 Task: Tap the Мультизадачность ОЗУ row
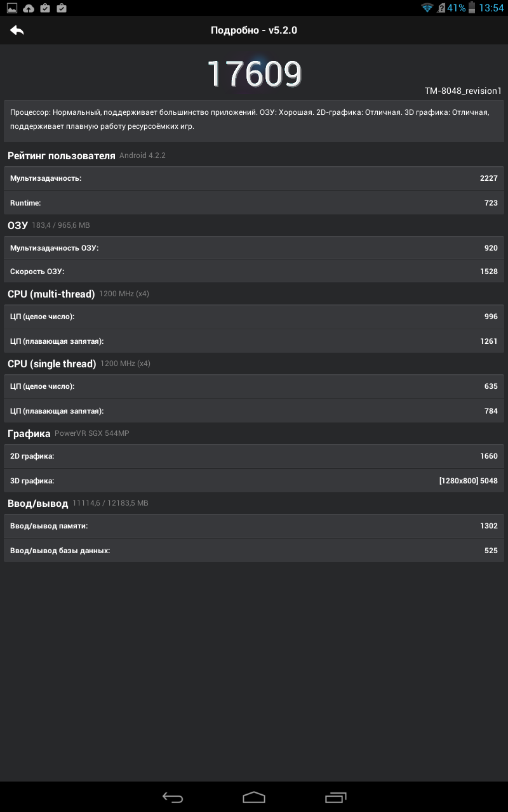(254, 248)
